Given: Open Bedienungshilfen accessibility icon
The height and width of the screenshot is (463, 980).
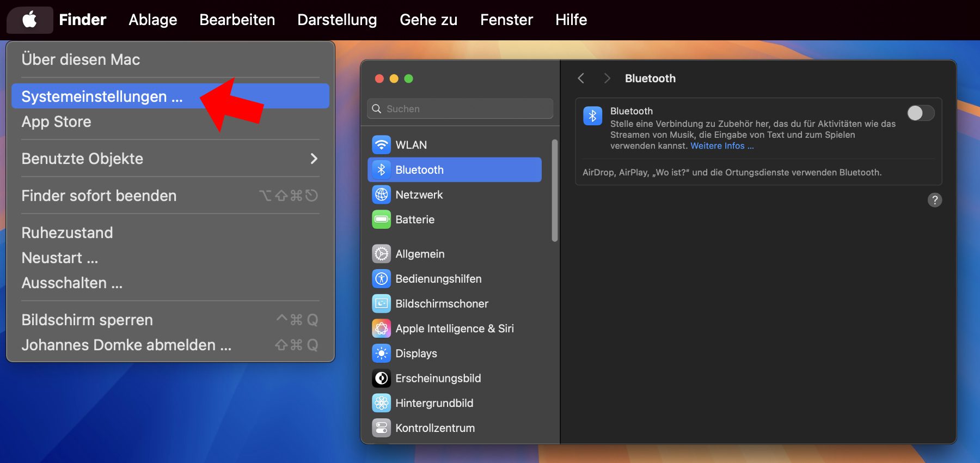Looking at the screenshot, I should point(381,279).
